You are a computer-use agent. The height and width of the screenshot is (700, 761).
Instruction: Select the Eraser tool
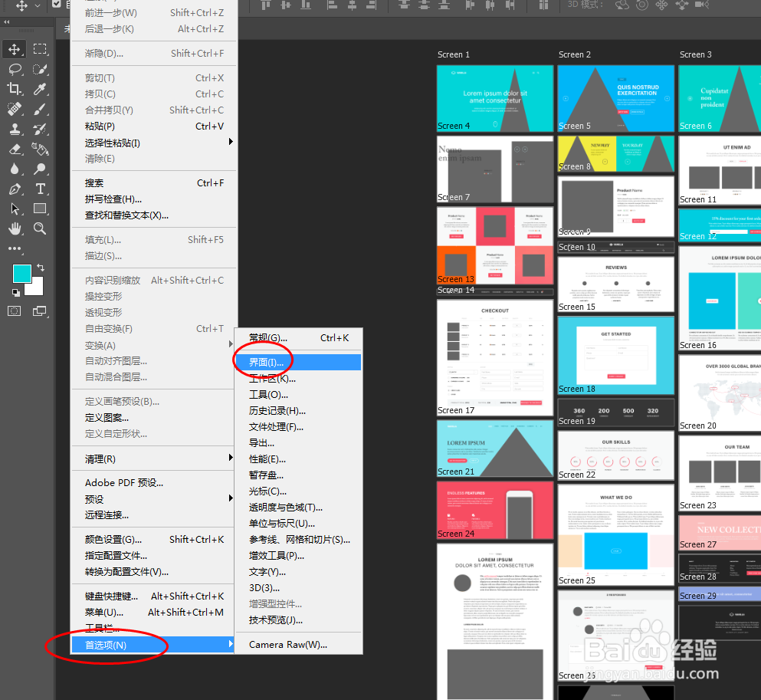point(15,149)
